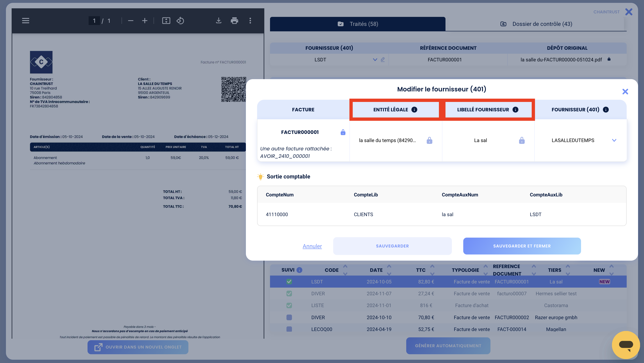644x363 pixels.
Task: Click lock icon beside dépôt original filename
Action: click(x=609, y=59)
